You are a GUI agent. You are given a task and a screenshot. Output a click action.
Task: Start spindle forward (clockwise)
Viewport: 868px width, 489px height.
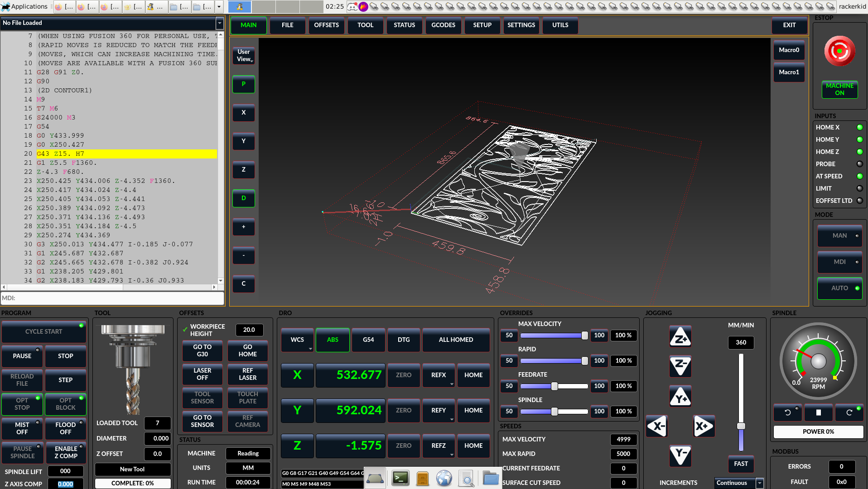(x=849, y=412)
